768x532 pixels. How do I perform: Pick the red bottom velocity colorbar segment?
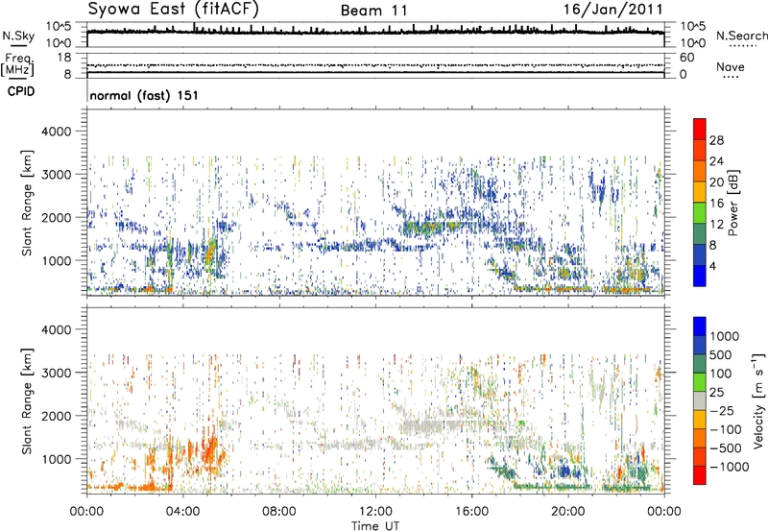coord(700,475)
